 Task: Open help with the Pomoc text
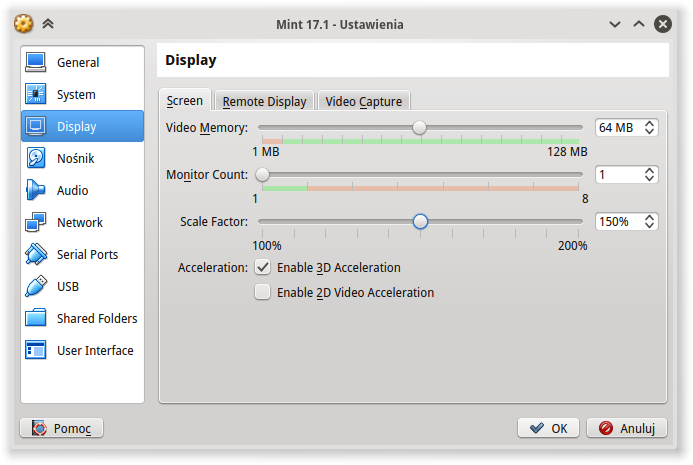72,428
